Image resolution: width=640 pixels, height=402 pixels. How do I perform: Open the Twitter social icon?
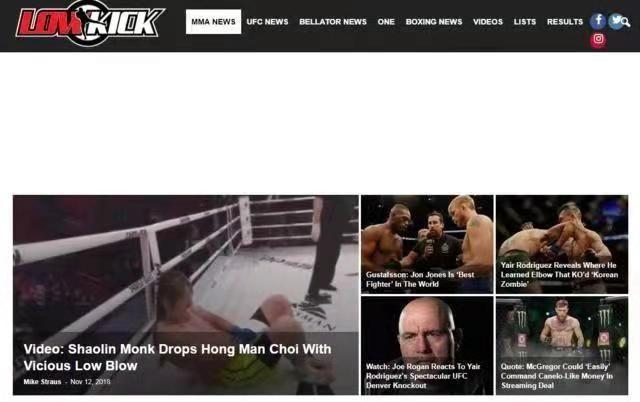point(615,20)
